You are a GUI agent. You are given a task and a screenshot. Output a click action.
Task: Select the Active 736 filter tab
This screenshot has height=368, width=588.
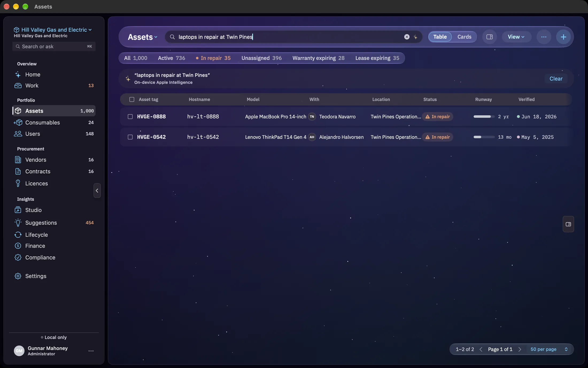click(171, 58)
